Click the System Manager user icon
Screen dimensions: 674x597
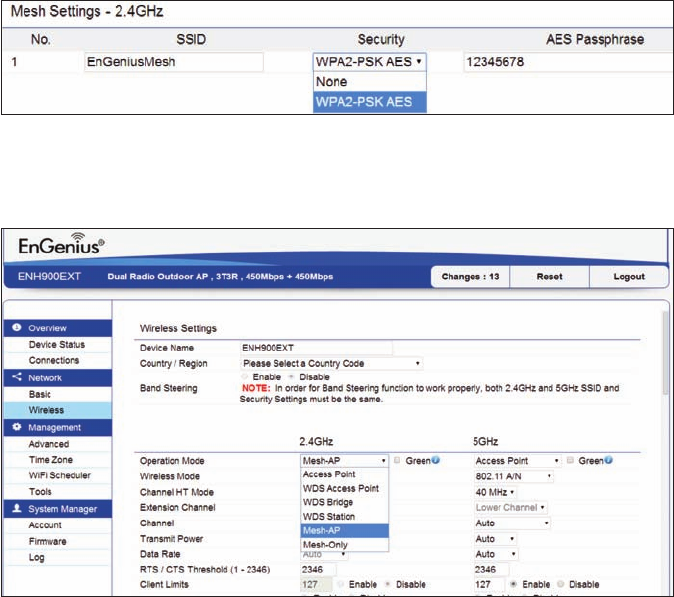click(x=17, y=508)
